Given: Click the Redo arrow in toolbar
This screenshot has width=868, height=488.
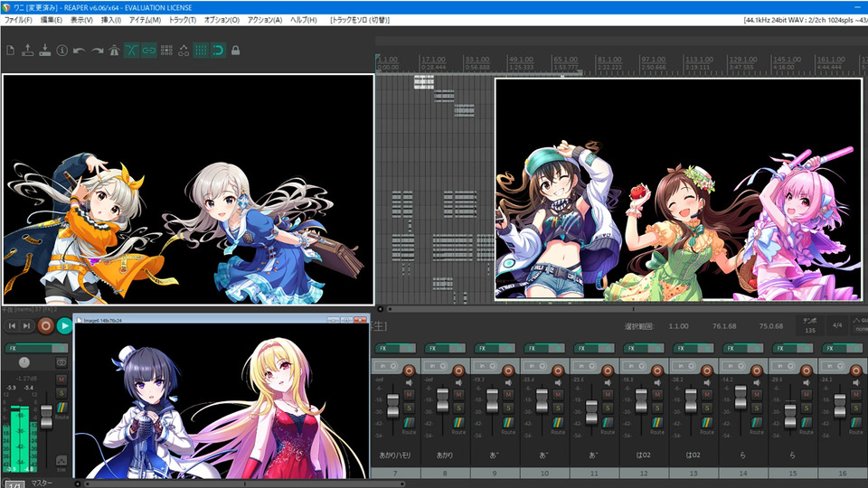Looking at the screenshot, I should 97,51.
